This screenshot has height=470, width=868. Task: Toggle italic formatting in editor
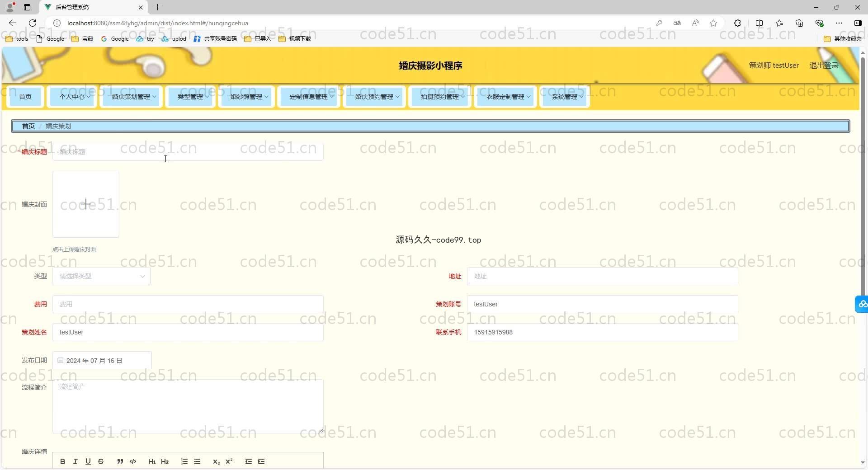75,461
